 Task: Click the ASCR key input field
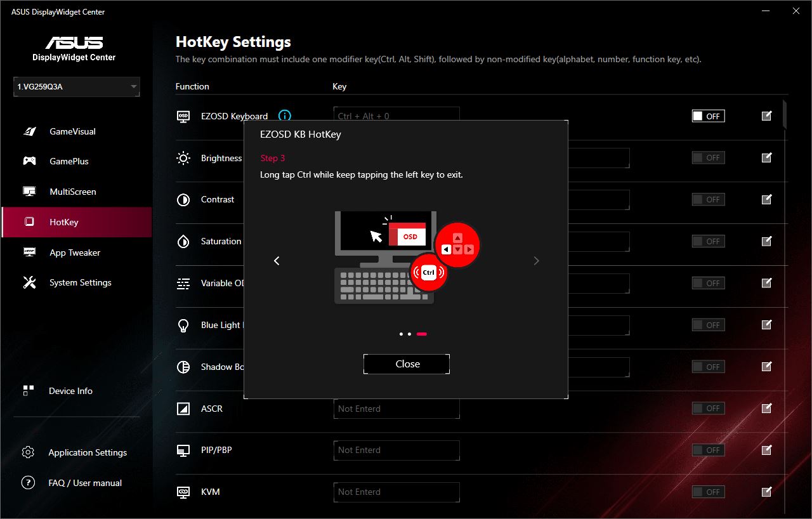pyautogui.click(x=396, y=409)
